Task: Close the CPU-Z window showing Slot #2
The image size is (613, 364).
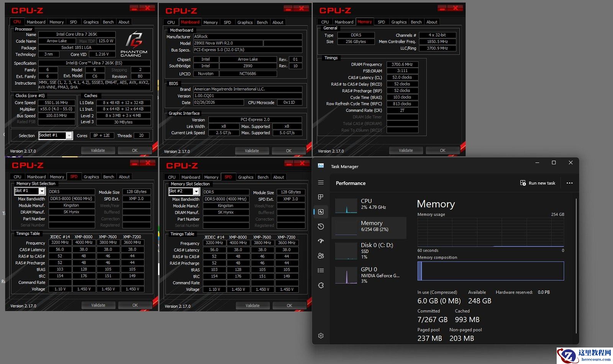Action: (302, 163)
